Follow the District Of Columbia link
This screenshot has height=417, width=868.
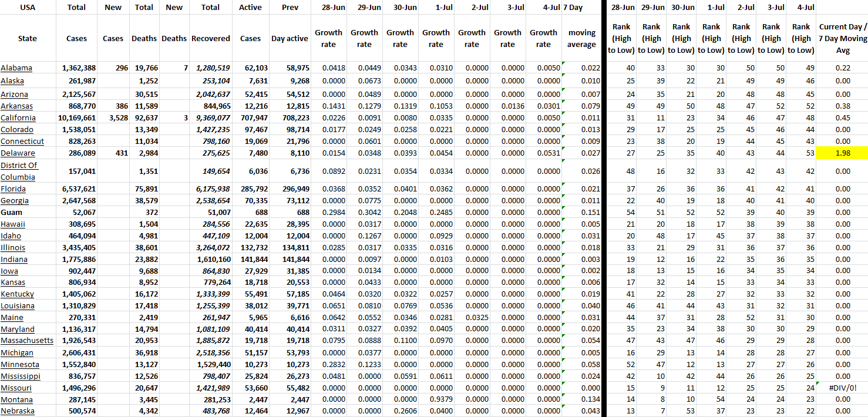[x=19, y=171]
